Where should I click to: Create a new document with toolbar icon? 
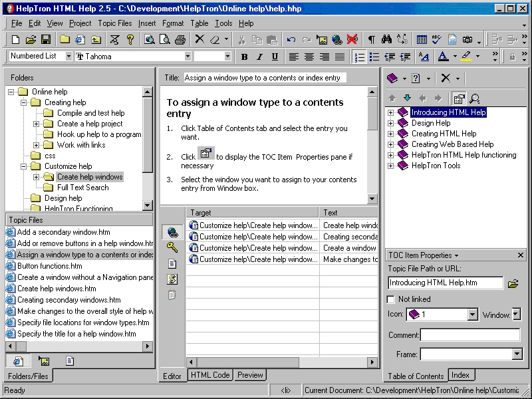[15, 40]
